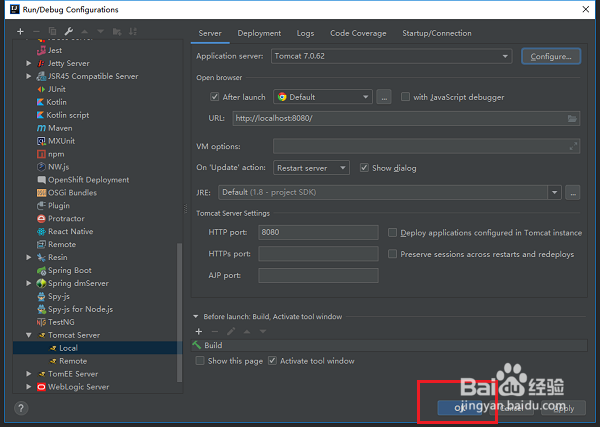Toggle the After launch checkbox
Viewport: 600px width, 427px height.
pyautogui.click(x=214, y=97)
